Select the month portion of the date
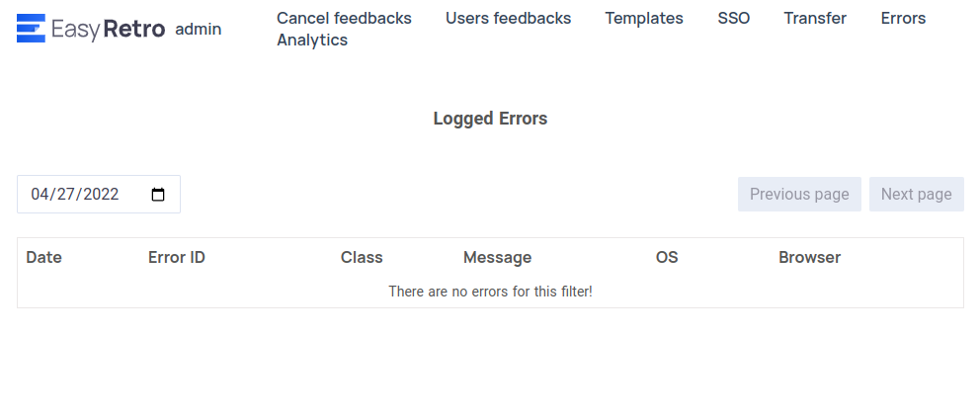The height and width of the screenshot is (420, 980). pos(40,195)
